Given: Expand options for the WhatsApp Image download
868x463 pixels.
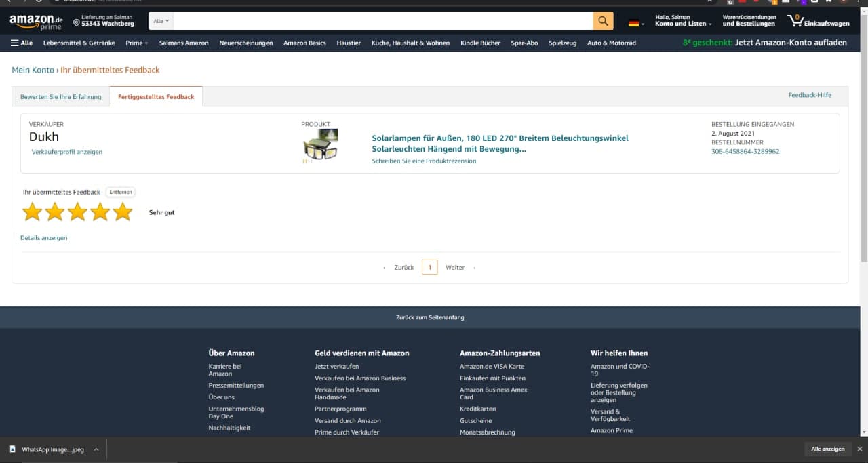Looking at the screenshot, I should click(x=96, y=449).
